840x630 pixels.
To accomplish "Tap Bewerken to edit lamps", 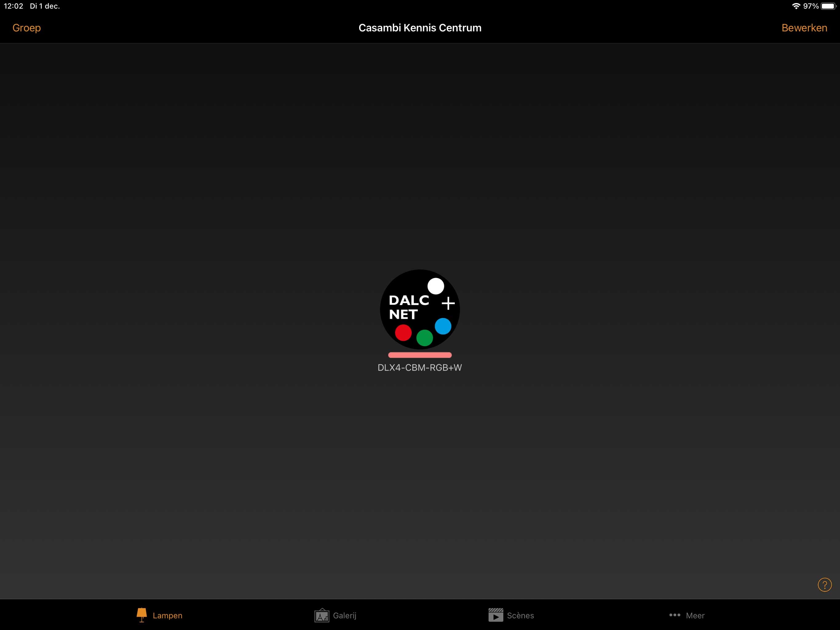I will (804, 28).
